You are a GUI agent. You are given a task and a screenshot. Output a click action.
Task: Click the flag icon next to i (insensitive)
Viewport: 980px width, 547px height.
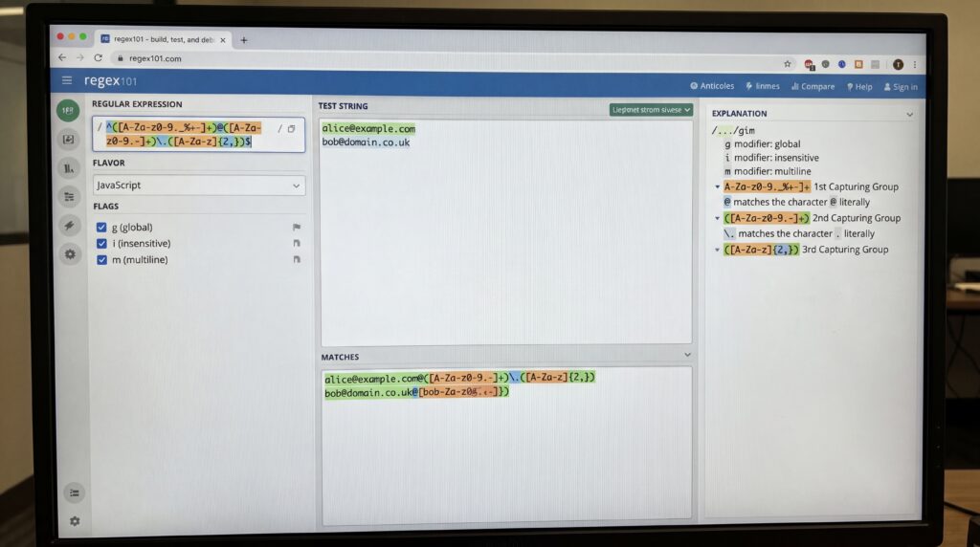tap(297, 244)
